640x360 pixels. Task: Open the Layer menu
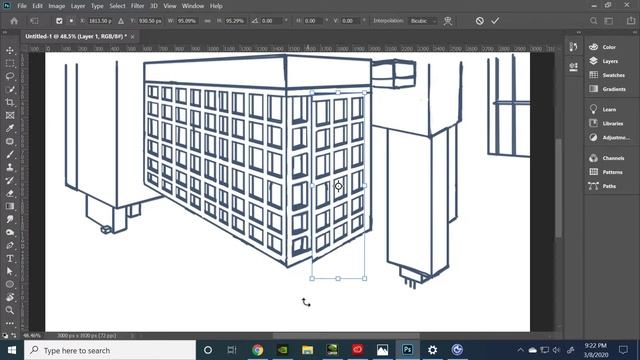[78, 6]
